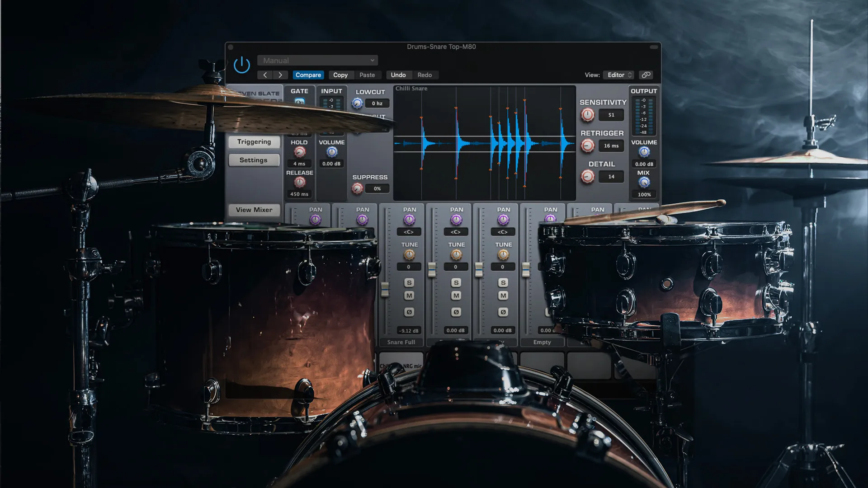Click the 450 ms release value
Screen dimensions: 868x488
tap(299, 194)
